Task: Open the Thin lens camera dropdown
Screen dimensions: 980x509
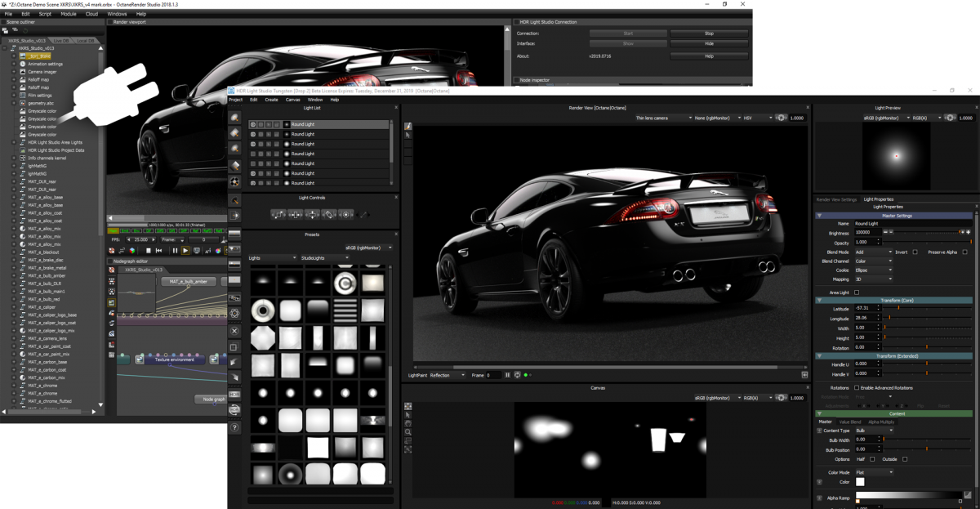Action: click(664, 118)
